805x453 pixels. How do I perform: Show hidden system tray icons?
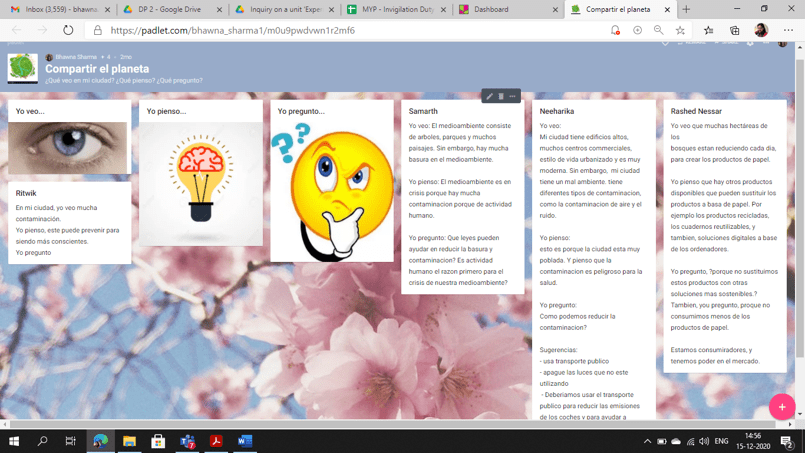coord(647,441)
